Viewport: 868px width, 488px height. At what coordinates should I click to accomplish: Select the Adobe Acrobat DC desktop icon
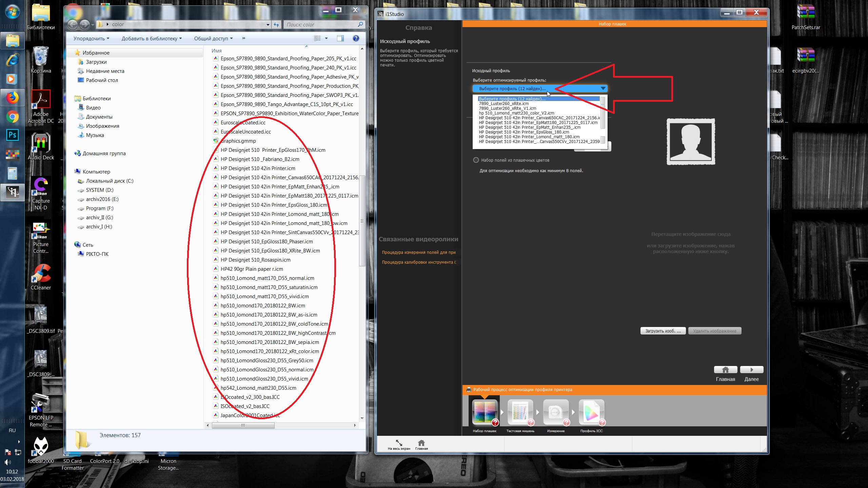[x=41, y=106]
